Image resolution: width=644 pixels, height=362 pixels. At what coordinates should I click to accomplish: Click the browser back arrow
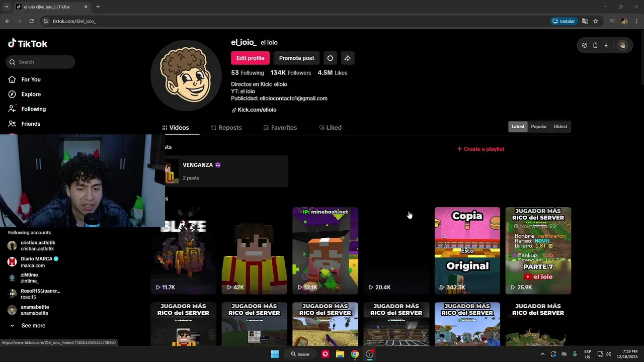[7, 21]
